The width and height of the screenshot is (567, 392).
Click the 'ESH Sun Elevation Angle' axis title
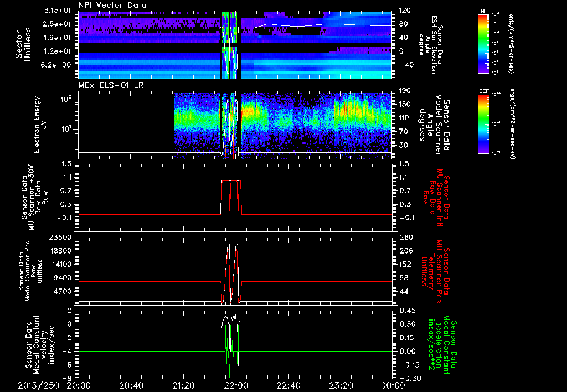tap(430, 44)
